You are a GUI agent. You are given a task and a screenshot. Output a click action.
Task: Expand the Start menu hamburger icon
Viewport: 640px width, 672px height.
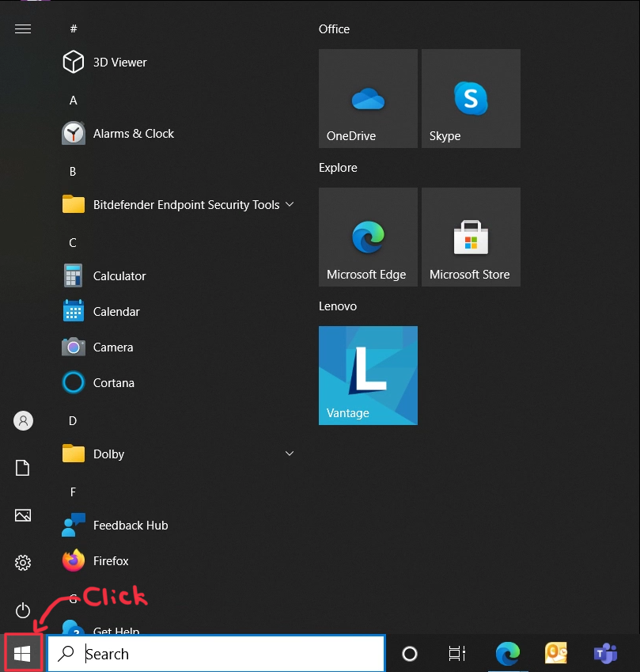(x=23, y=28)
